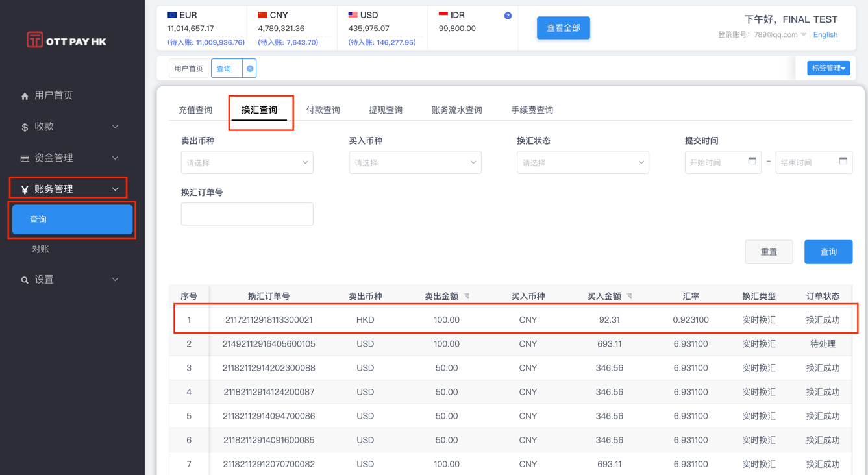This screenshot has height=475, width=868.
Task: Click the blue 查询 search button
Action: tap(828, 252)
